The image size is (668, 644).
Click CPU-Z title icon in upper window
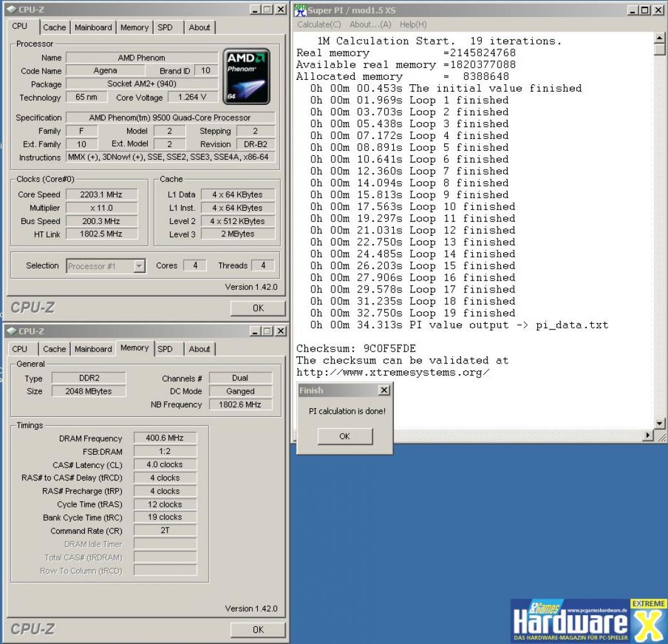(x=13, y=9)
